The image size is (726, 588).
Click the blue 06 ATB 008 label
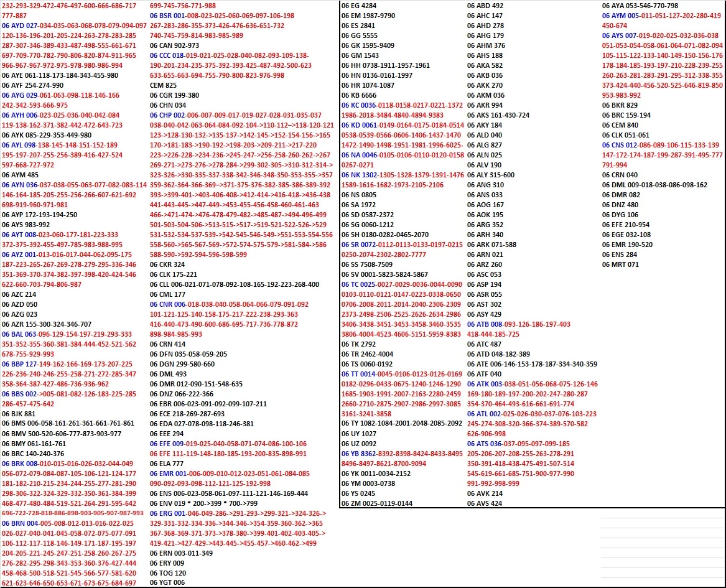tap(485, 324)
